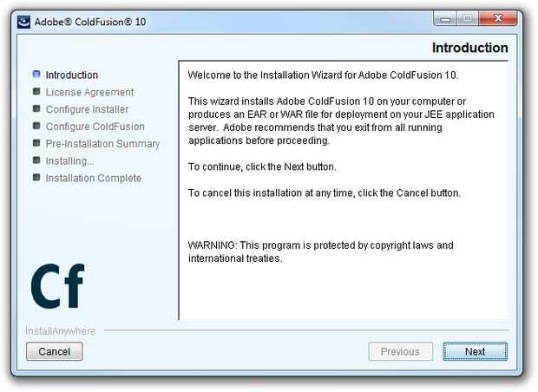Cancel the ColdFusion installation
The height and width of the screenshot is (392, 538).
[55, 352]
